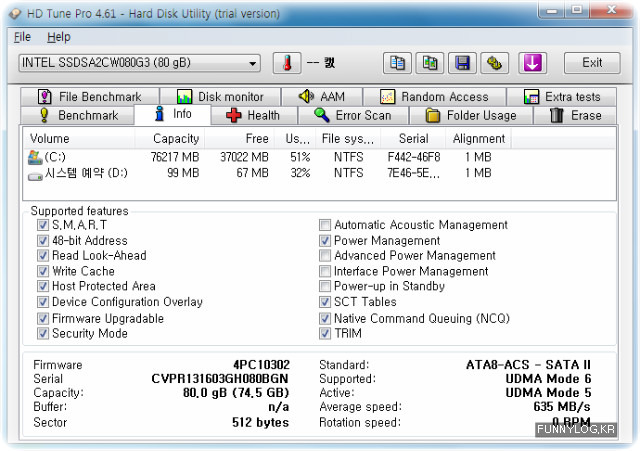
Task: Click the Volume column header
Action: [x=79, y=139]
